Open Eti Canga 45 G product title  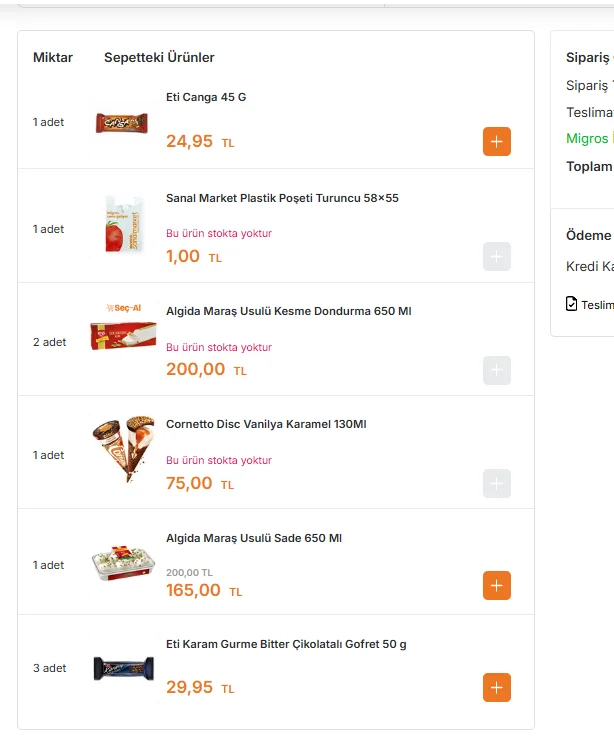(x=206, y=97)
